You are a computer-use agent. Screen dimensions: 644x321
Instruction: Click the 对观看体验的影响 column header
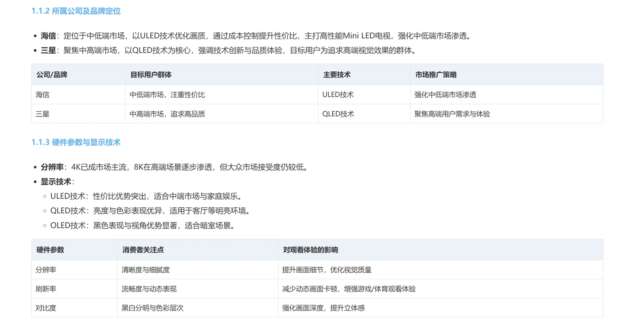(310, 250)
